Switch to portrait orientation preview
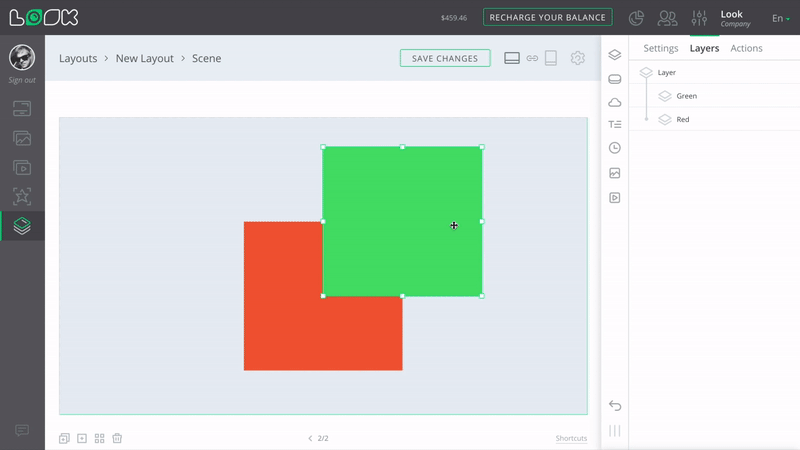 pyautogui.click(x=550, y=58)
